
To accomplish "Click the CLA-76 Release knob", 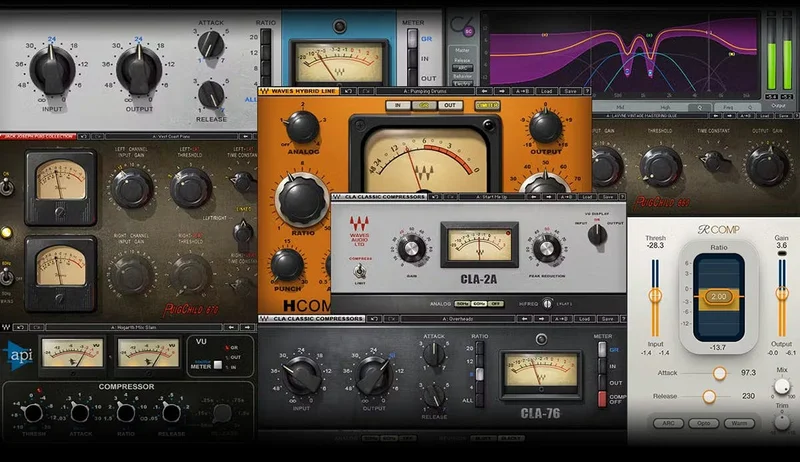I will click(434, 395).
